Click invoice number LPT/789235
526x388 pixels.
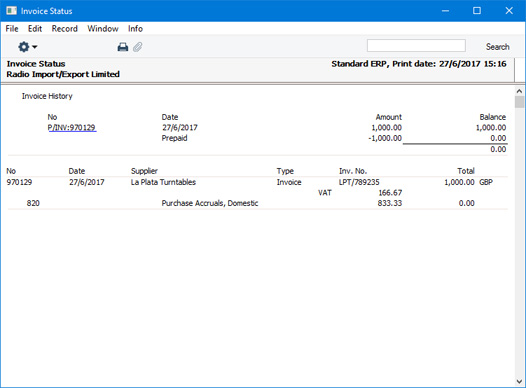pos(359,182)
